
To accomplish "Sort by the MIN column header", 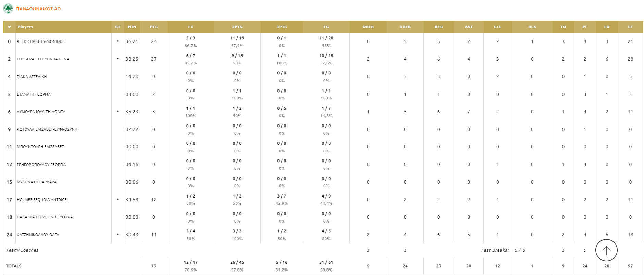I will coord(132,27).
